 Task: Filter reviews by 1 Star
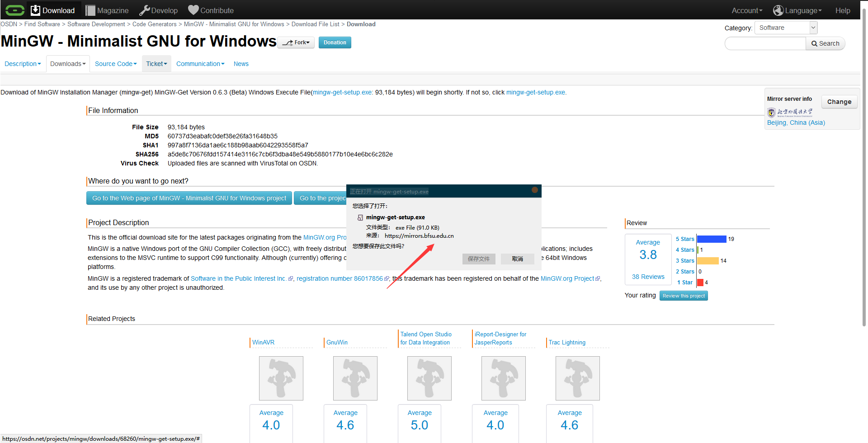[685, 283]
